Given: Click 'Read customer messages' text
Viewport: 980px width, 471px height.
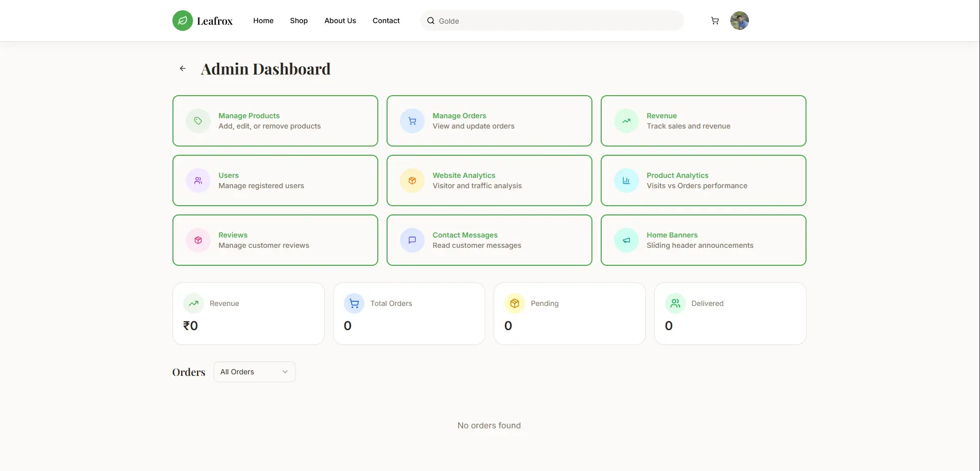Looking at the screenshot, I should (x=477, y=245).
